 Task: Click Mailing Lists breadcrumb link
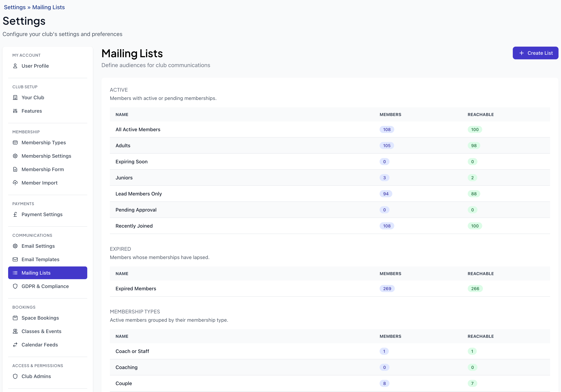coord(48,7)
